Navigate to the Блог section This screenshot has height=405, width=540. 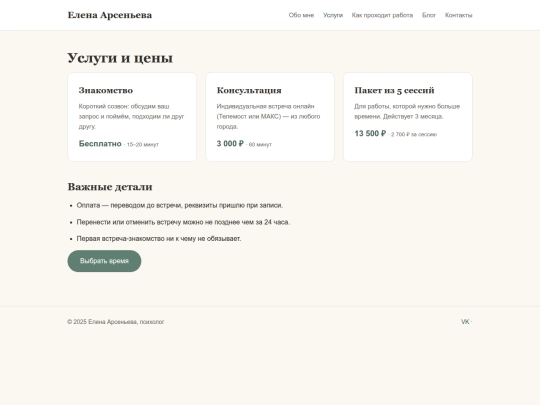(x=429, y=15)
